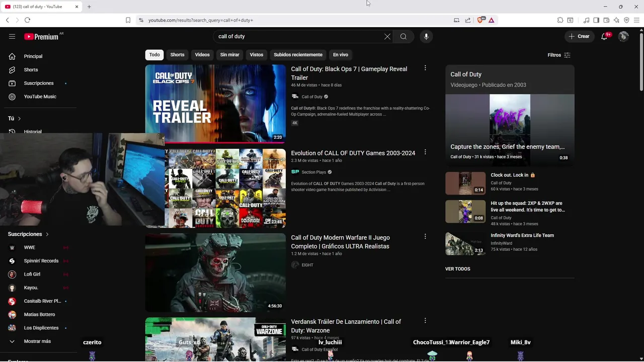644x362 pixels.
Task: Click the share page icon in address bar
Action: [x=468, y=20]
